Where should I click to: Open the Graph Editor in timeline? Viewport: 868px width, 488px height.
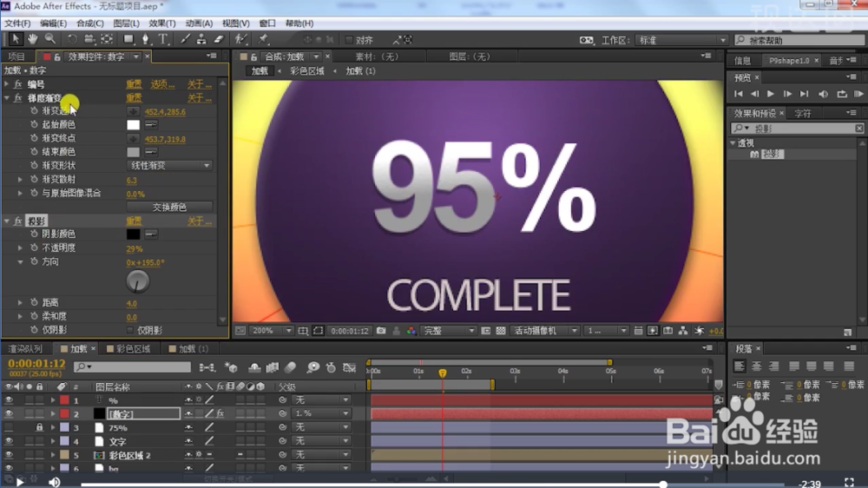(349, 367)
